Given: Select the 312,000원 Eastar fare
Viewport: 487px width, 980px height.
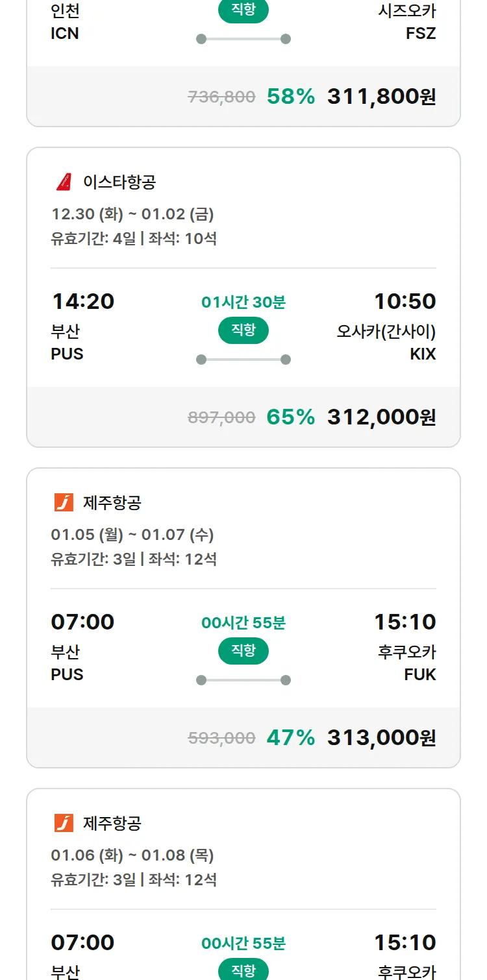Looking at the screenshot, I should pyautogui.click(x=381, y=417).
